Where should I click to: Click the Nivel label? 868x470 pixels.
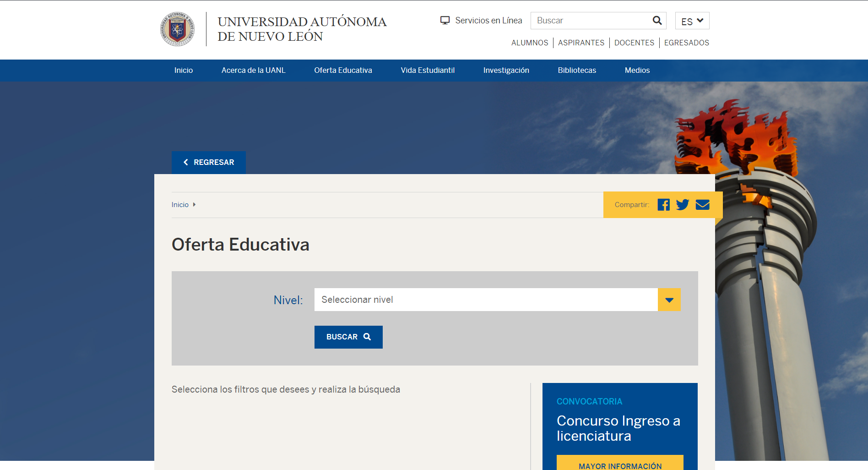tap(288, 300)
